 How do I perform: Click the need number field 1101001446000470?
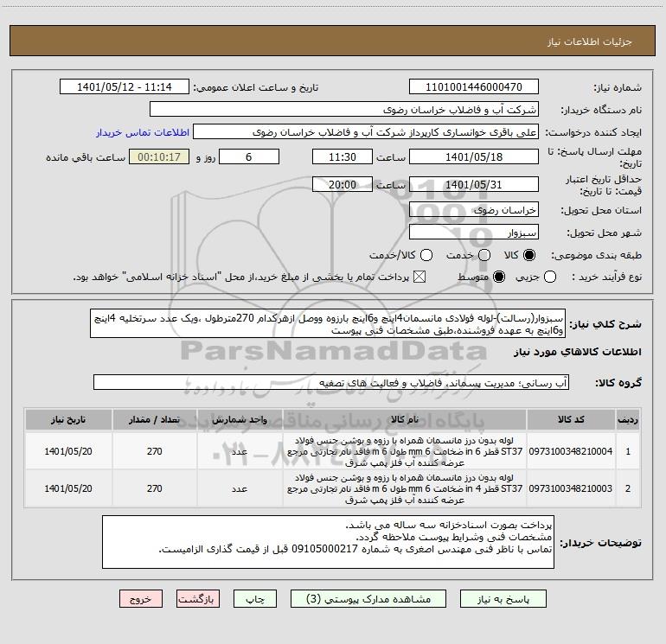coord(474,87)
